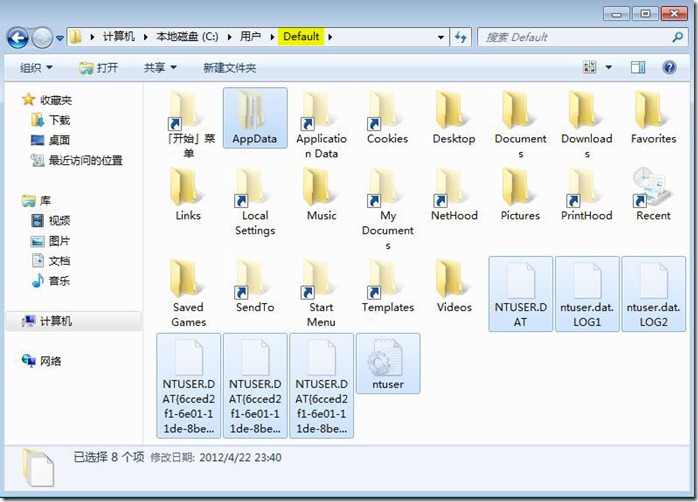Click the search magnifier icon
Image resolution: width=698 pixels, height=502 pixels.
click(x=678, y=37)
